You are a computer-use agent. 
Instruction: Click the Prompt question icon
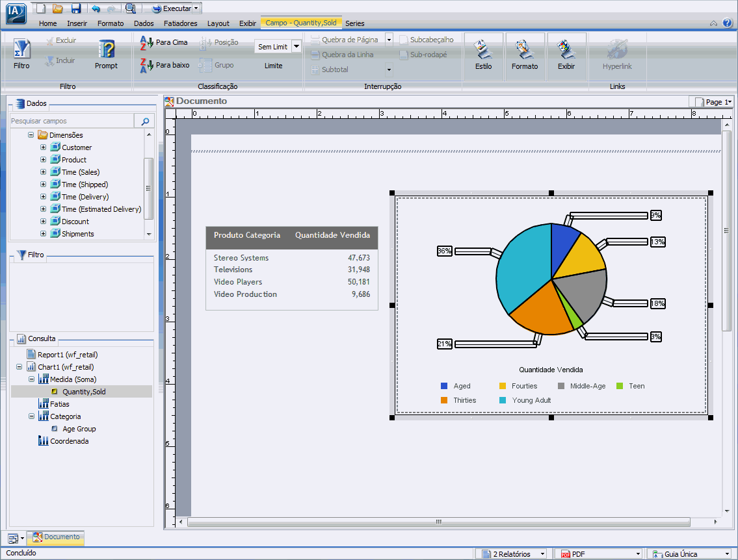[107, 49]
